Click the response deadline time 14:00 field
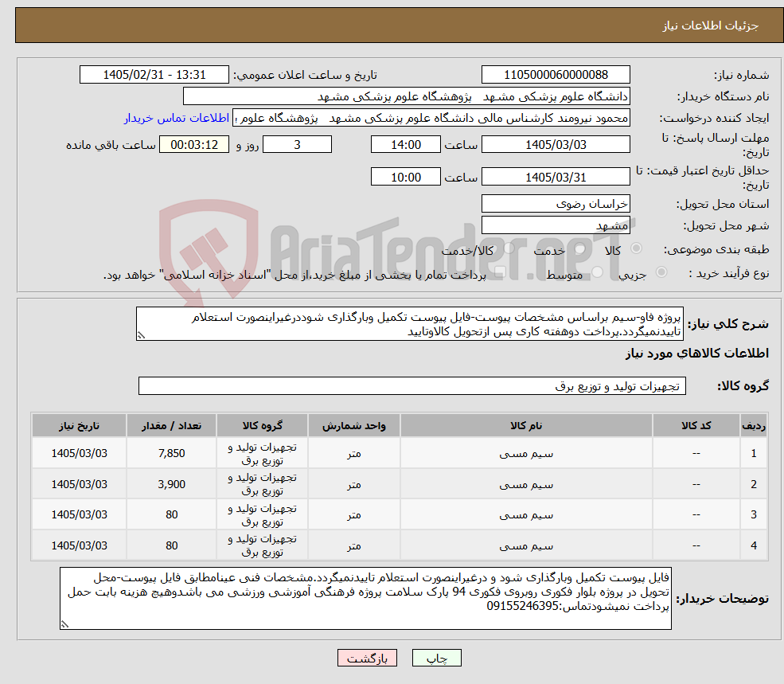Viewport: 784px width, 684px height. 405,145
